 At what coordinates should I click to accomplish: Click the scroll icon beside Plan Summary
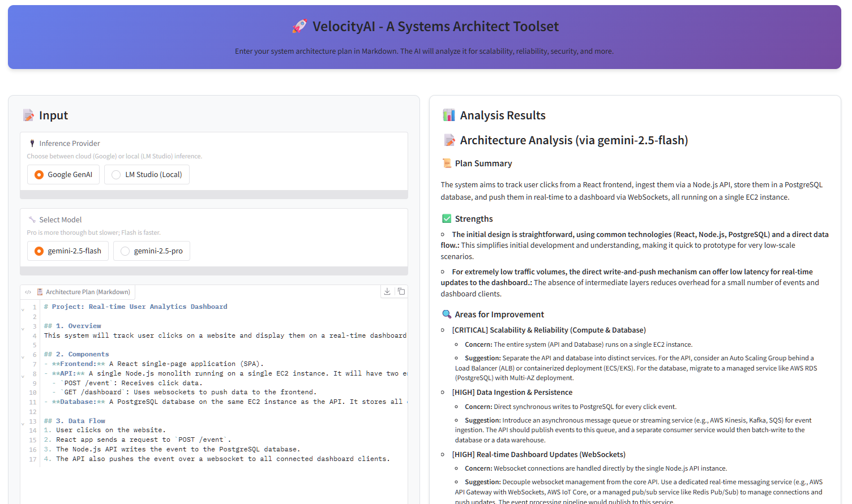pyautogui.click(x=447, y=163)
